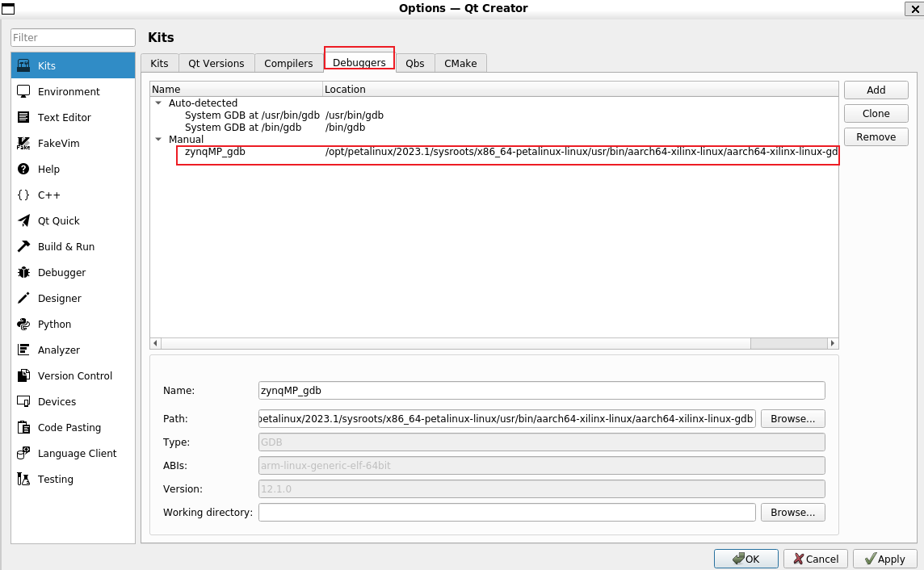The image size is (924, 570).
Task: Click the Working directory input field
Action: [506, 513]
